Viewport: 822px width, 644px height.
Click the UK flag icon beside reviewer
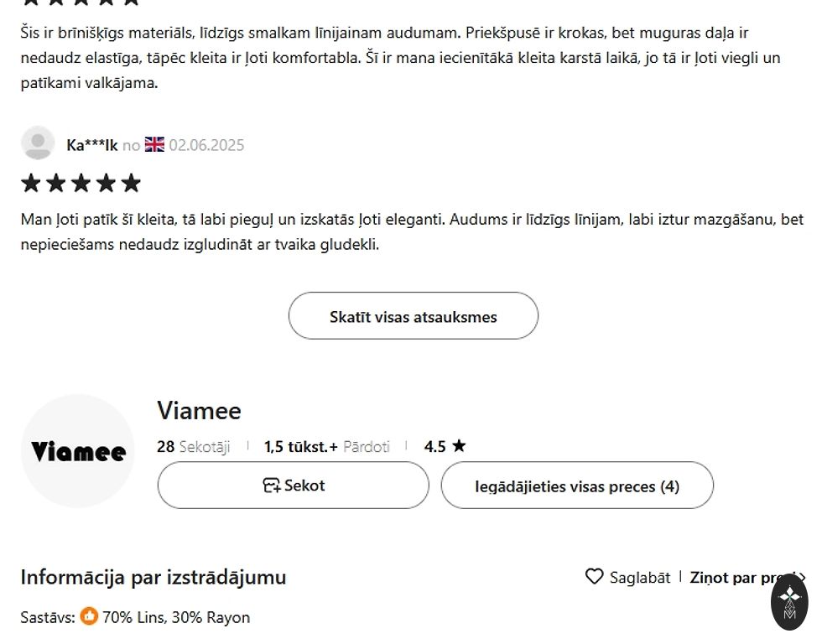(x=154, y=144)
